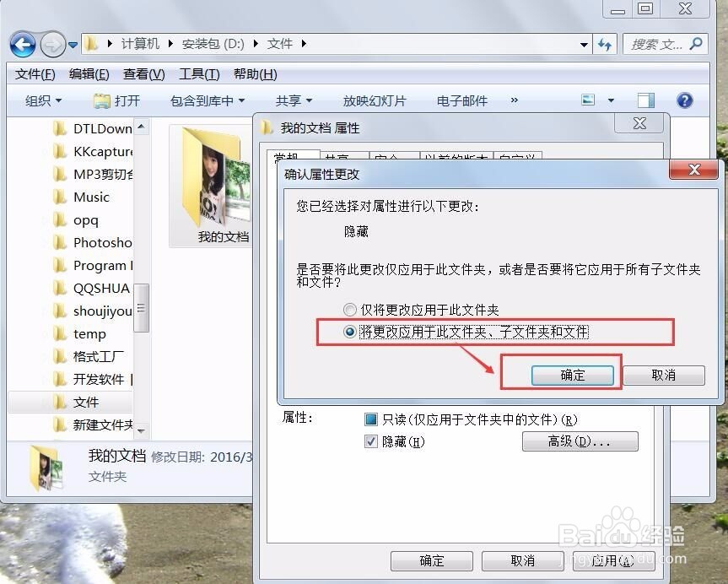
Task: Open the address bar history dropdown
Action: click(584, 45)
